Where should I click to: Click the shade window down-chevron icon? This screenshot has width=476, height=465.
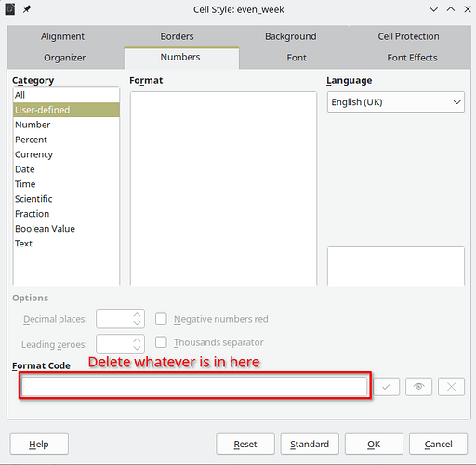(x=434, y=9)
